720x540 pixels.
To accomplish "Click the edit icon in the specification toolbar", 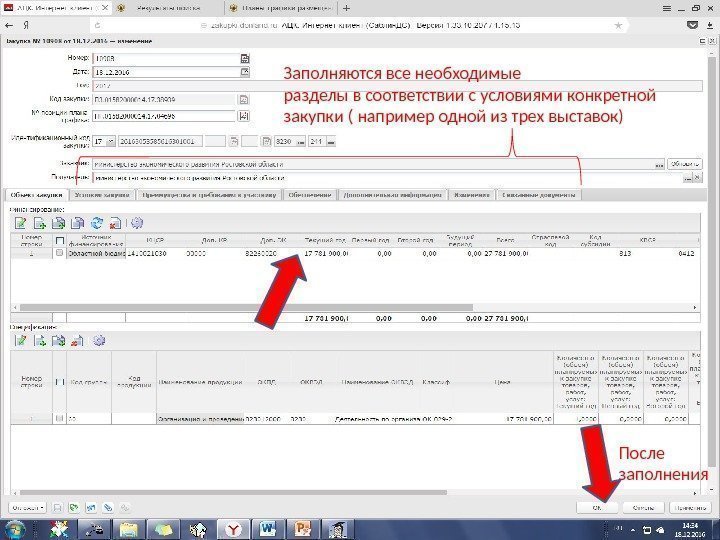I will point(21,341).
